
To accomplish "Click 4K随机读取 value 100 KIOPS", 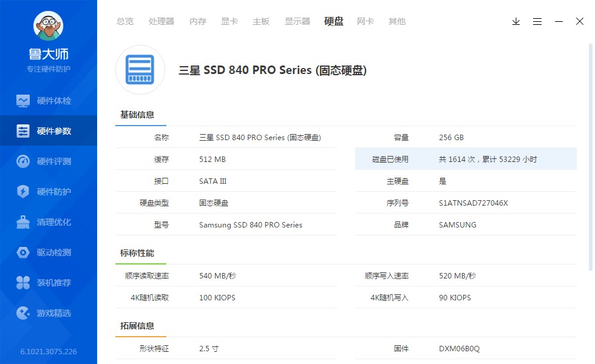I will pos(217,298).
